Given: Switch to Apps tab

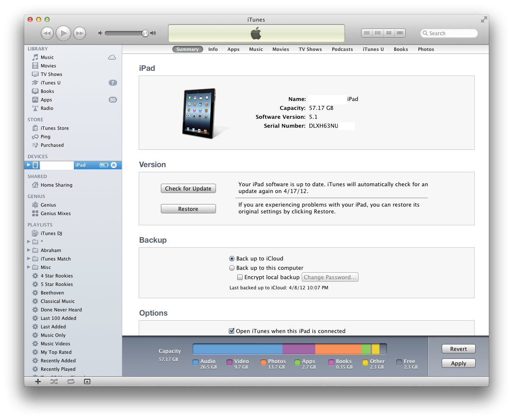Looking at the screenshot, I should [233, 49].
